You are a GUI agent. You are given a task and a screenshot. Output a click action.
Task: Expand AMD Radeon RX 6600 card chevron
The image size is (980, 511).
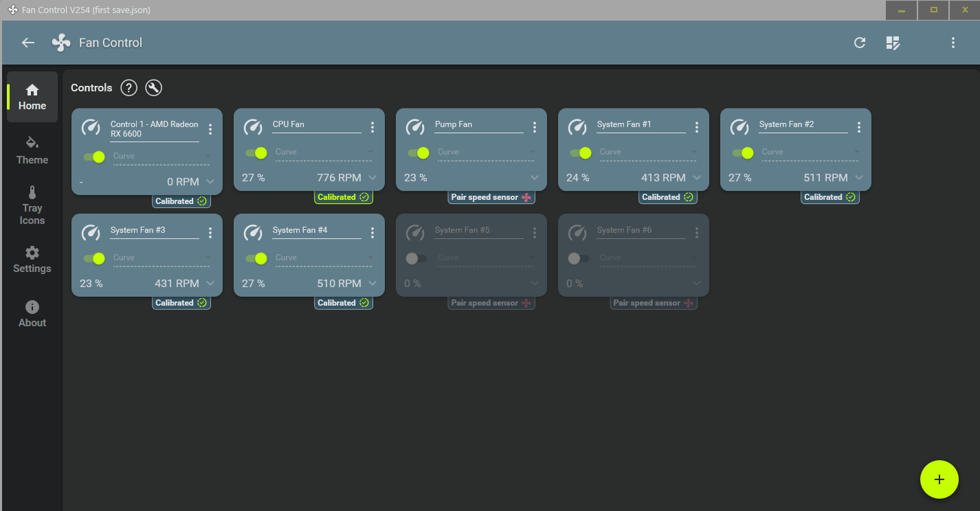pyautogui.click(x=210, y=182)
